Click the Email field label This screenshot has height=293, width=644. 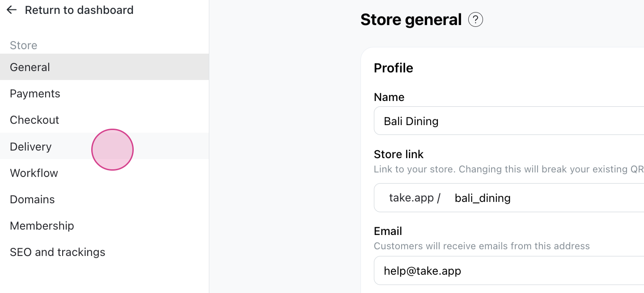[388, 231]
